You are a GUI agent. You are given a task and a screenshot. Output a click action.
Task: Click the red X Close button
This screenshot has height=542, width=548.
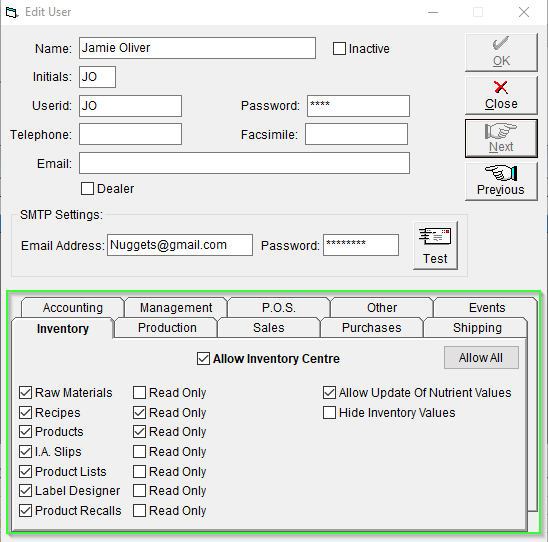(501, 95)
